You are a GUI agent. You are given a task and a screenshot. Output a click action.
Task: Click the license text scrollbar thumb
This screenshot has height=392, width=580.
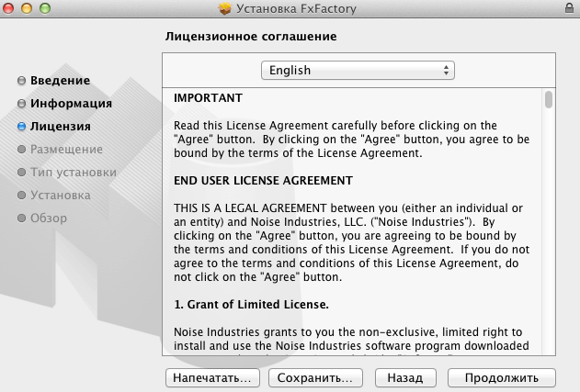[549, 100]
